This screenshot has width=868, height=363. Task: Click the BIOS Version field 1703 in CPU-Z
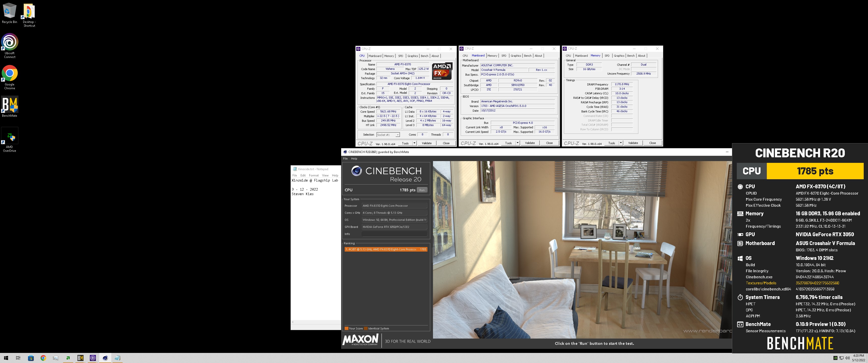(x=518, y=106)
